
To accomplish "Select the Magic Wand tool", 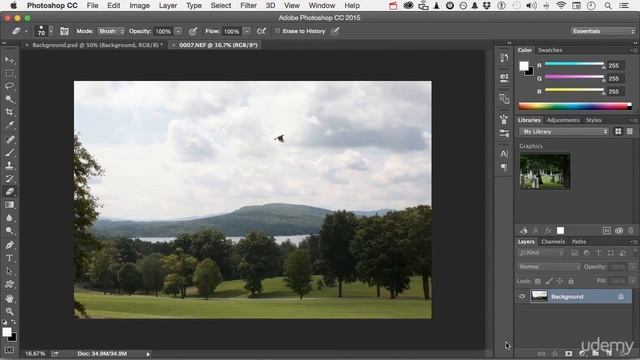I will (9, 99).
